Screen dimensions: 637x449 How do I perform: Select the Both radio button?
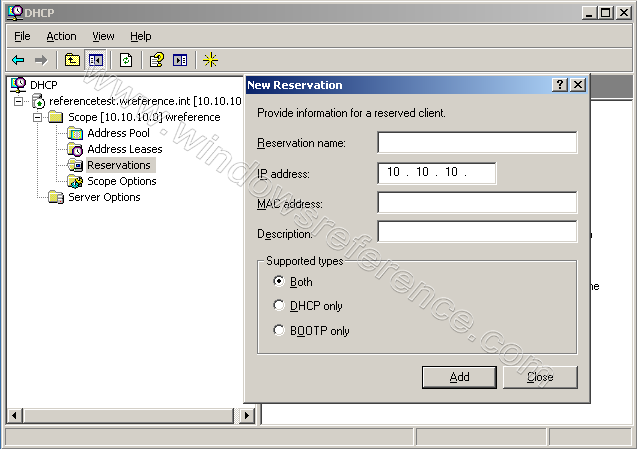click(279, 281)
